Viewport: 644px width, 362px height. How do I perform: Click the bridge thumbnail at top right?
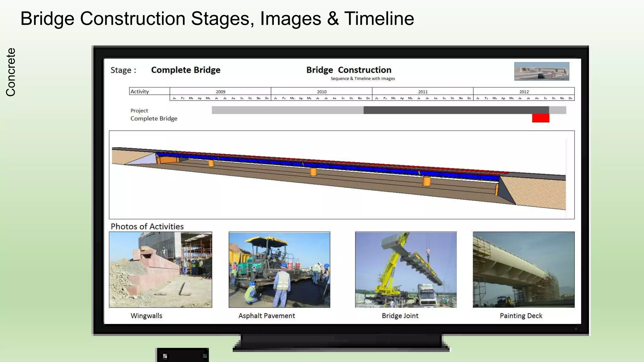tap(541, 71)
